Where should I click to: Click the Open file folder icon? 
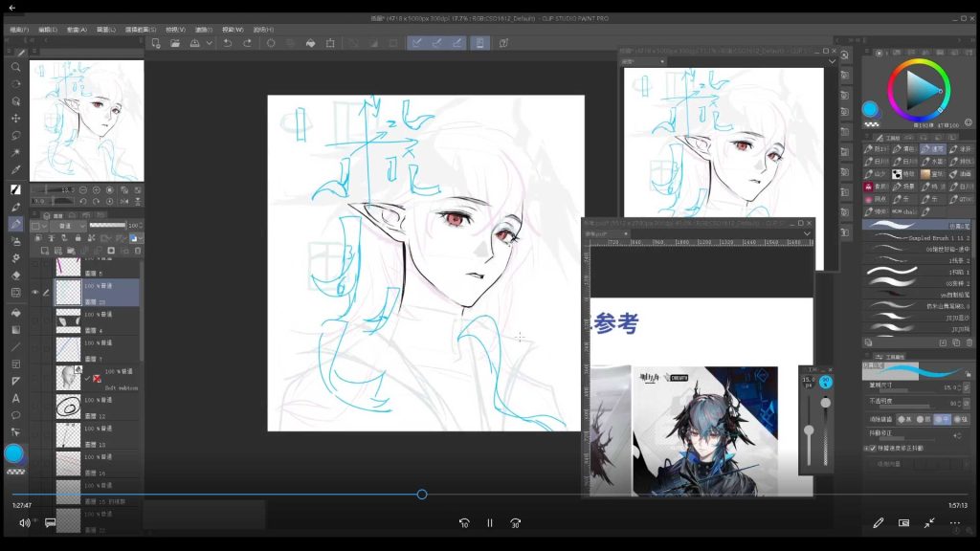pyautogui.click(x=175, y=43)
